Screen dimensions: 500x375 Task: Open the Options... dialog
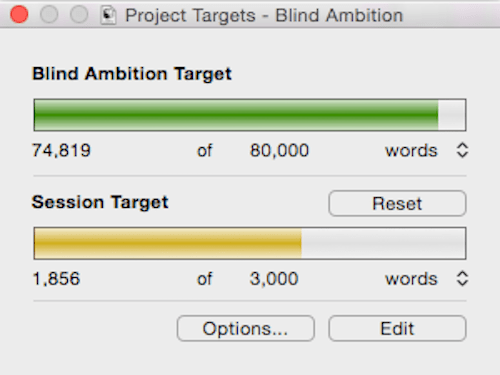[x=246, y=328]
